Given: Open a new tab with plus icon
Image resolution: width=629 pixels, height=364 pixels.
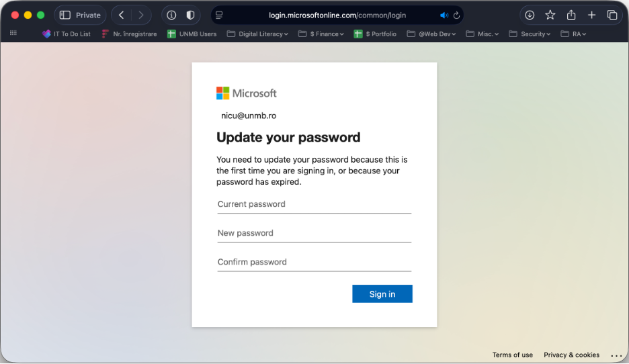Looking at the screenshot, I should [592, 15].
